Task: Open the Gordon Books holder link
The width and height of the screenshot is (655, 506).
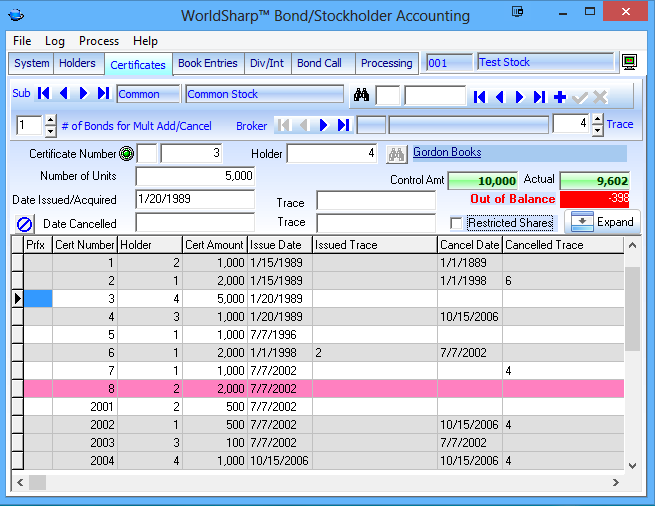Action: pos(447,153)
